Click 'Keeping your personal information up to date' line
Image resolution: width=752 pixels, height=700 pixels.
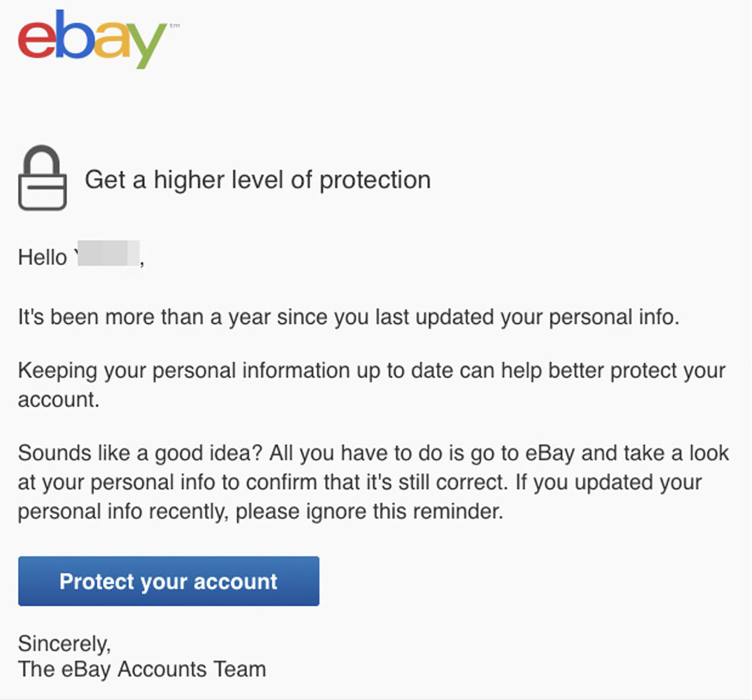pyautogui.click(x=372, y=371)
